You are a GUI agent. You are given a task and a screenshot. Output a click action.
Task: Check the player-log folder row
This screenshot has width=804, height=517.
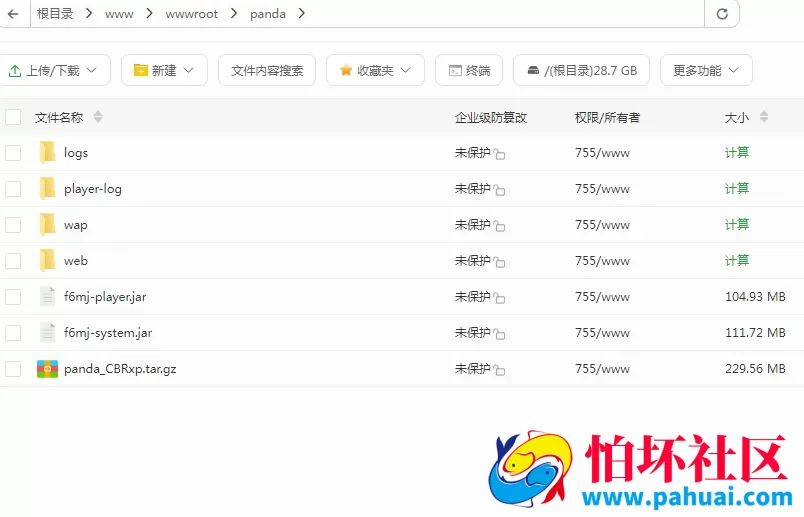13,188
